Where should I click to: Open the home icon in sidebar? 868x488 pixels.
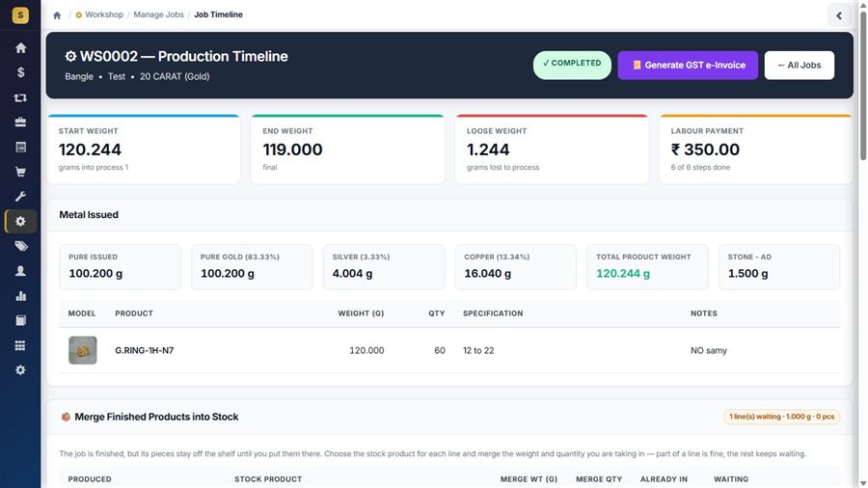point(20,48)
